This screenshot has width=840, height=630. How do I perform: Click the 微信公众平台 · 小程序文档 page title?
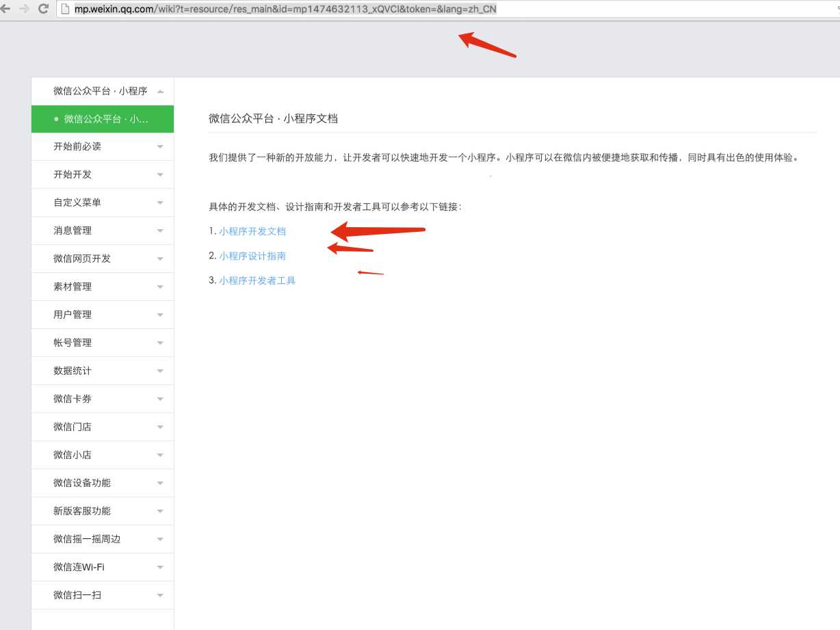[x=274, y=118]
